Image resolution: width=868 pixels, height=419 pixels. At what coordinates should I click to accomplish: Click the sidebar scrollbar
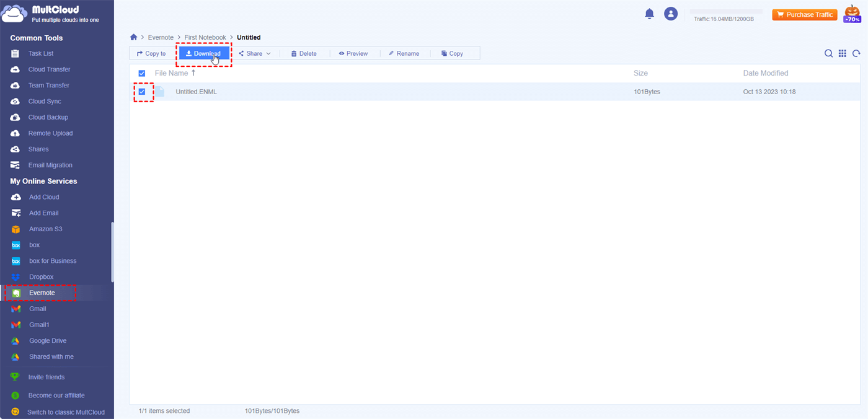tap(112, 252)
